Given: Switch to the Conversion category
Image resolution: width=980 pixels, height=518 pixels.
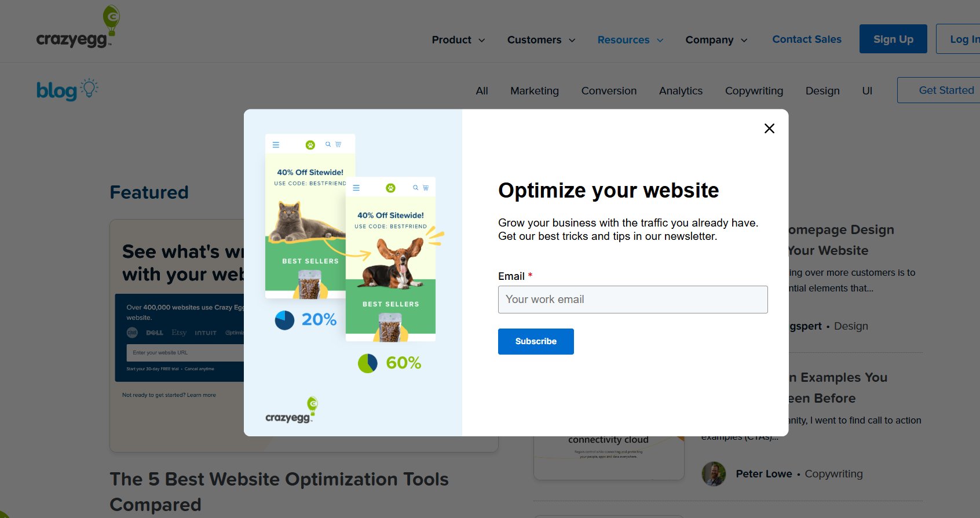Looking at the screenshot, I should 609,91.
